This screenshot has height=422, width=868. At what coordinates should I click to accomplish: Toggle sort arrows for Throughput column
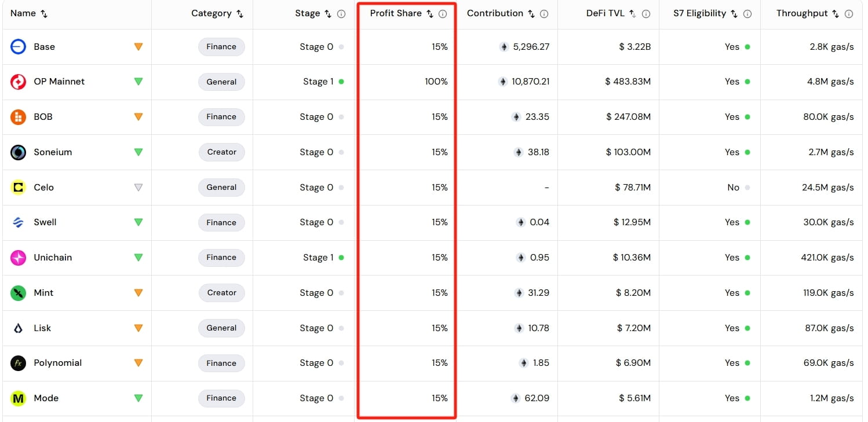pos(835,14)
